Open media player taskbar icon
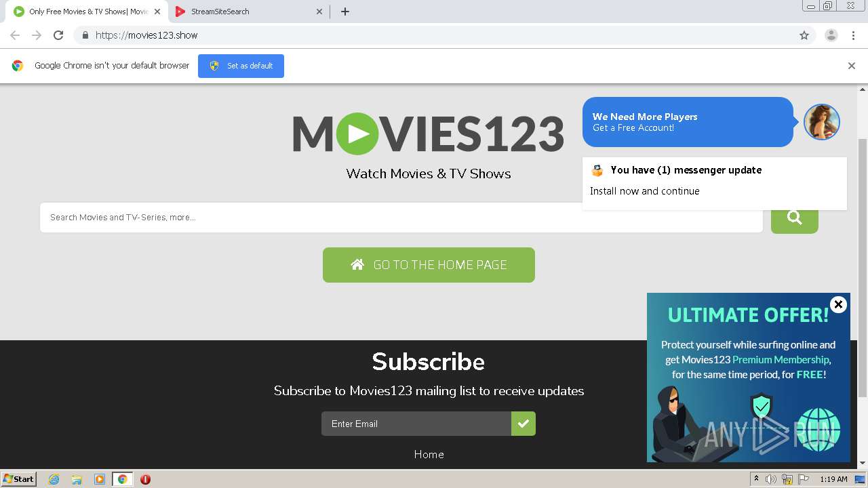 tap(100, 479)
